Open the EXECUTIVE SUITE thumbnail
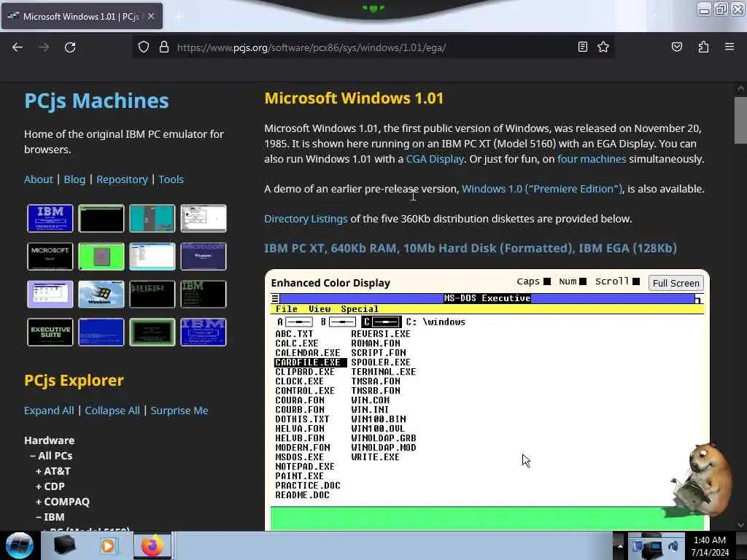Screen dimensions: 747x560 coord(50,332)
